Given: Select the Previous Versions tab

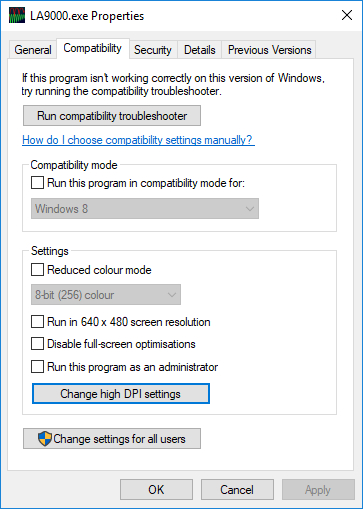Looking at the screenshot, I should [269, 50].
